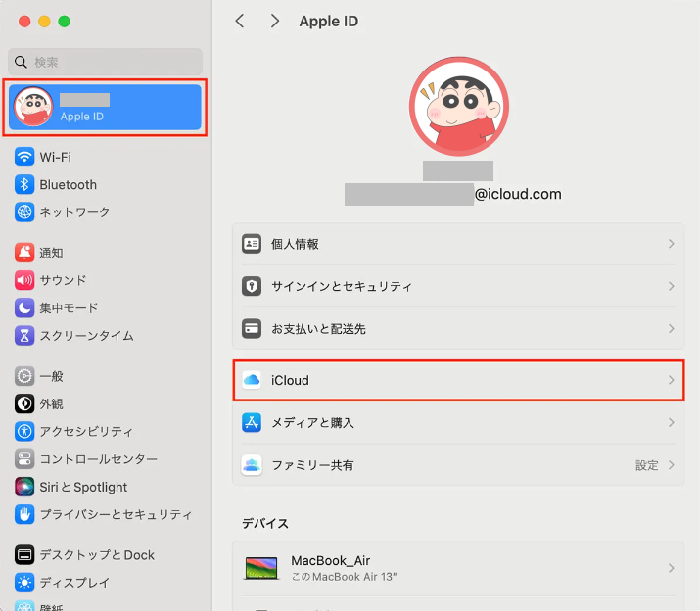Click the 通知 bell icon
The height and width of the screenshot is (611, 700).
pos(24,253)
